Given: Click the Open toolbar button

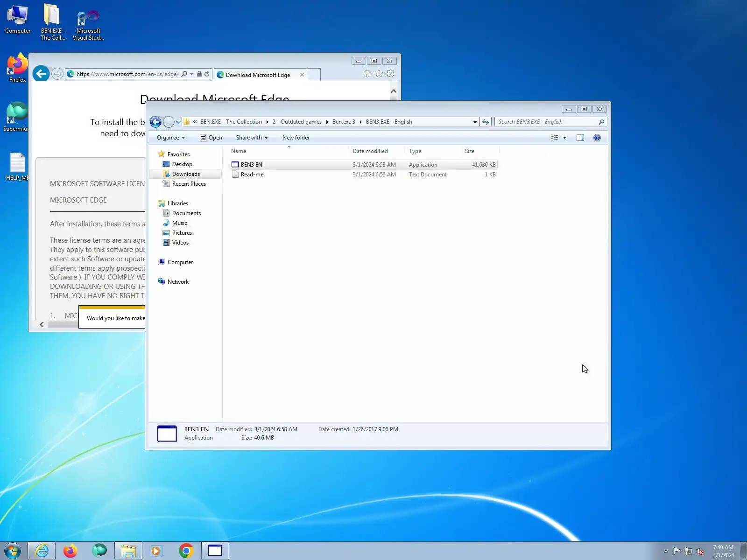Looking at the screenshot, I should coord(211,138).
